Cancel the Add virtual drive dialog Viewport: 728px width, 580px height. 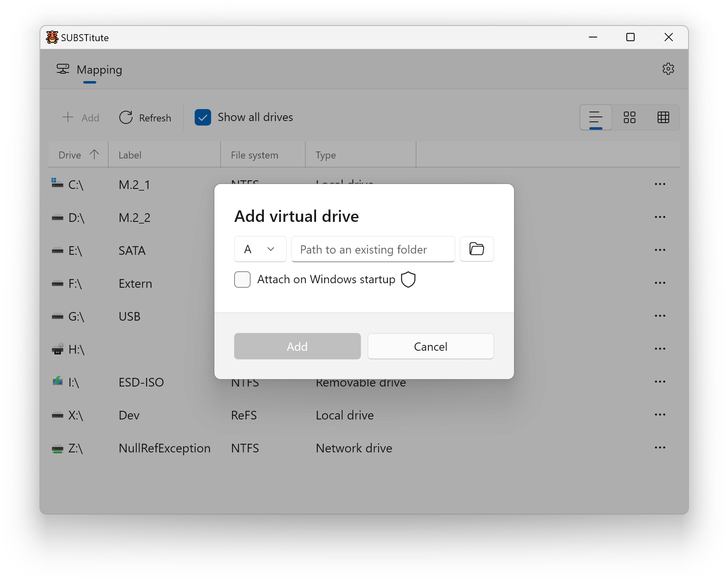[430, 346]
